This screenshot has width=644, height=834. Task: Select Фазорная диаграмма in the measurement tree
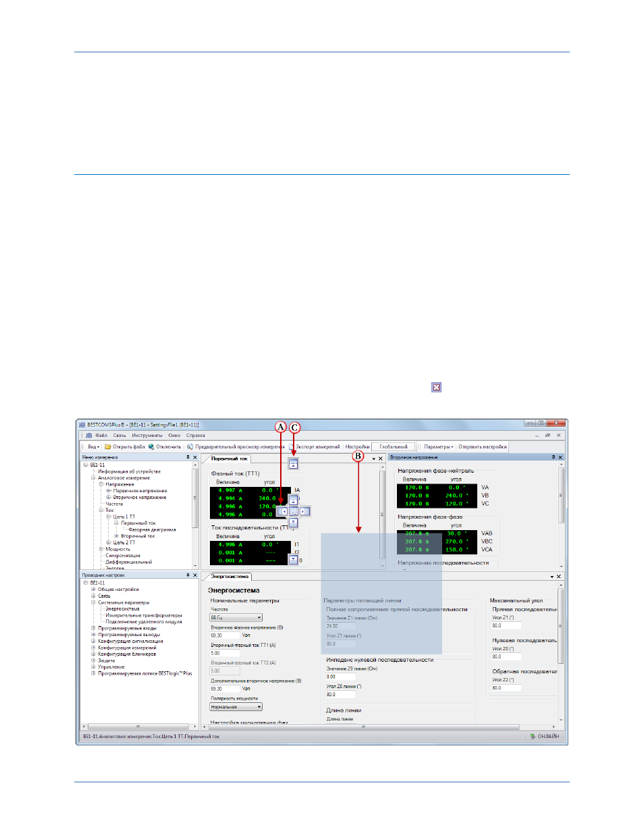click(x=152, y=529)
